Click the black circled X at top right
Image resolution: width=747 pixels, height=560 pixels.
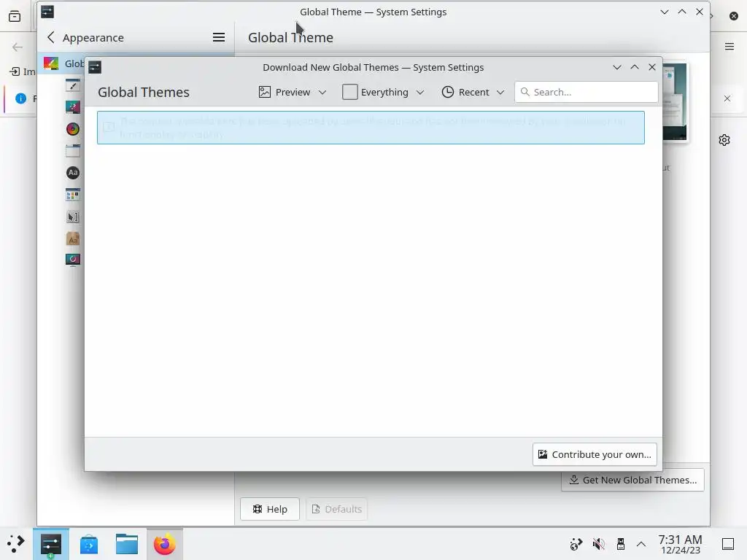[x=734, y=16]
